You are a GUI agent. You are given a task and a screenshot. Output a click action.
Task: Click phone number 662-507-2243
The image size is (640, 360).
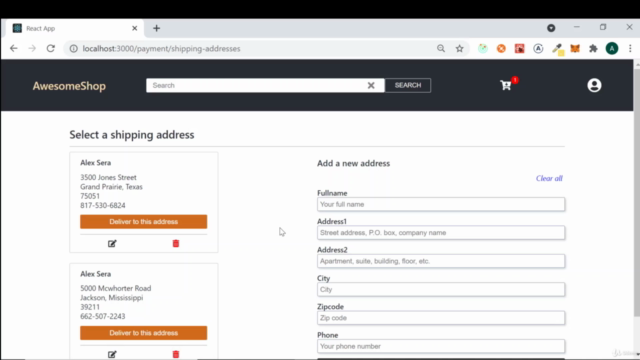click(103, 316)
